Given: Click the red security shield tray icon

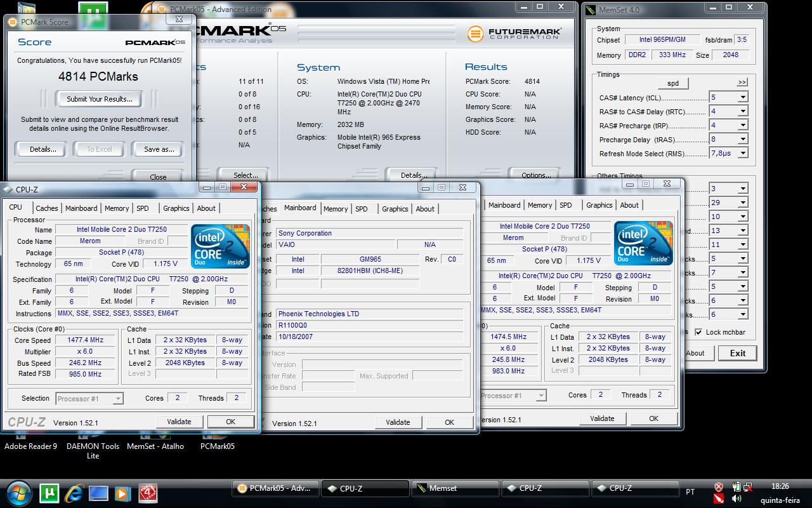Looking at the screenshot, I should click(719, 487).
